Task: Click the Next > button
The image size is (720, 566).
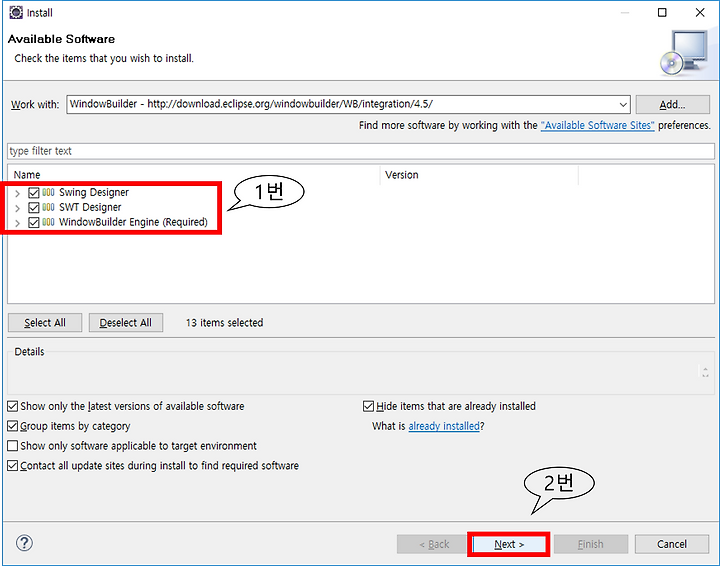Action: pyautogui.click(x=509, y=544)
